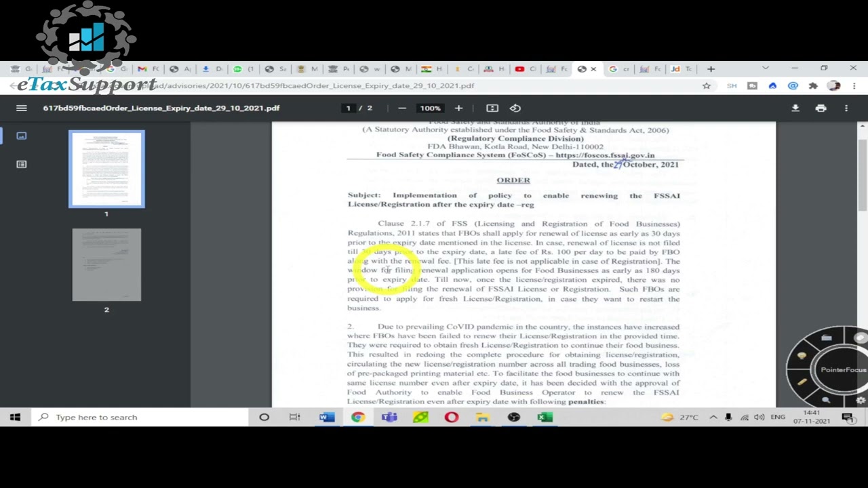Open Microsoft Teams from taskbar
The image size is (868, 488).
click(x=389, y=417)
